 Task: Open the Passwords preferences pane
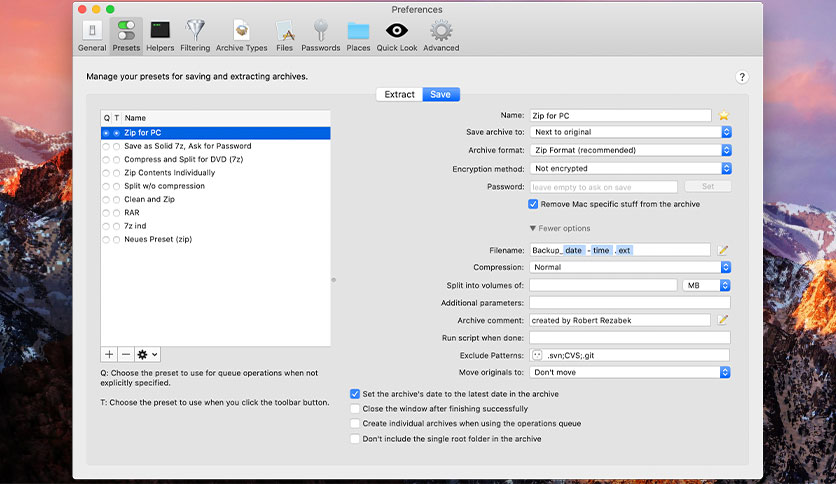click(320, 36)
